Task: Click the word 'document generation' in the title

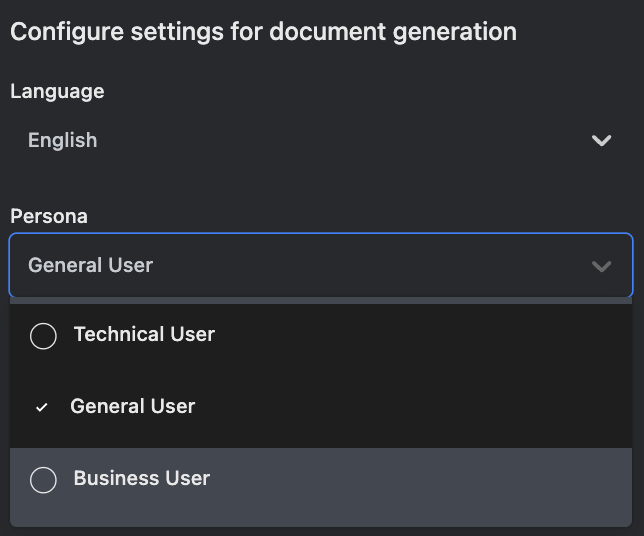Action: (x=410, y=31)
